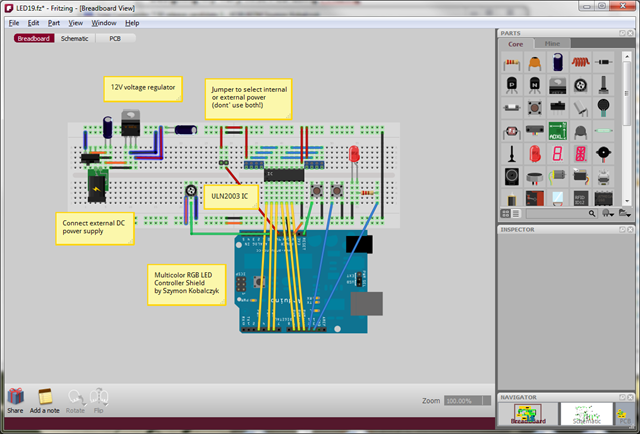
Task: Choose the inductor coil part
Action: (580, 62)
